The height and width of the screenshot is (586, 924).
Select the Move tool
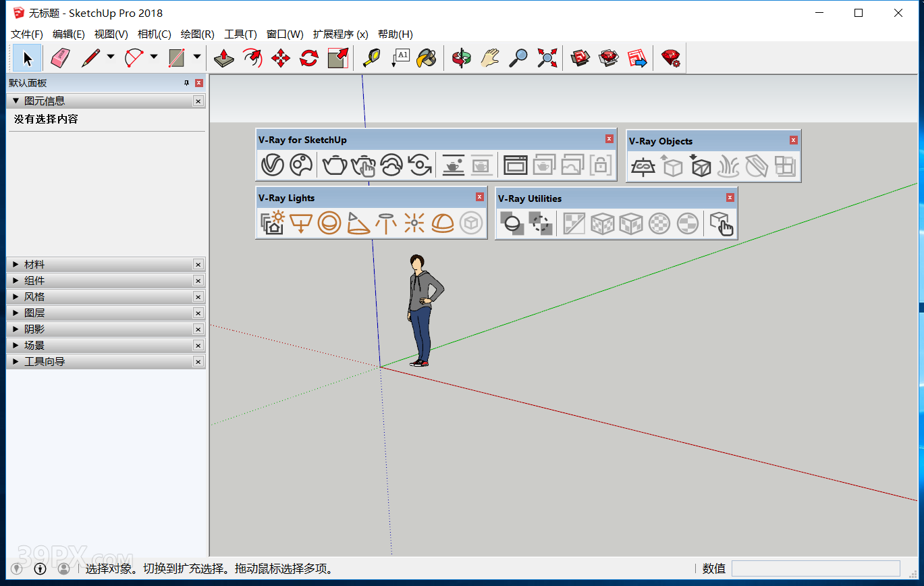pos(281,58)
